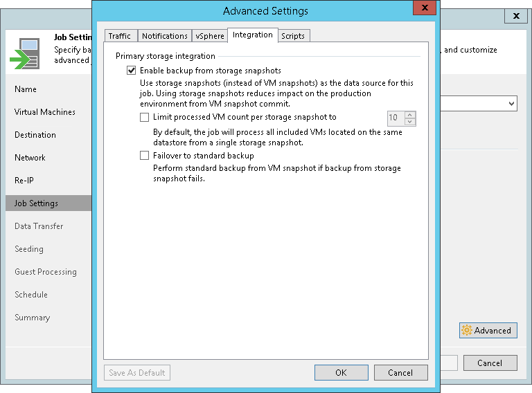Enable Limit processed VM count checkbox
Screen dimensions: 532x393
[x=145, y=117]
